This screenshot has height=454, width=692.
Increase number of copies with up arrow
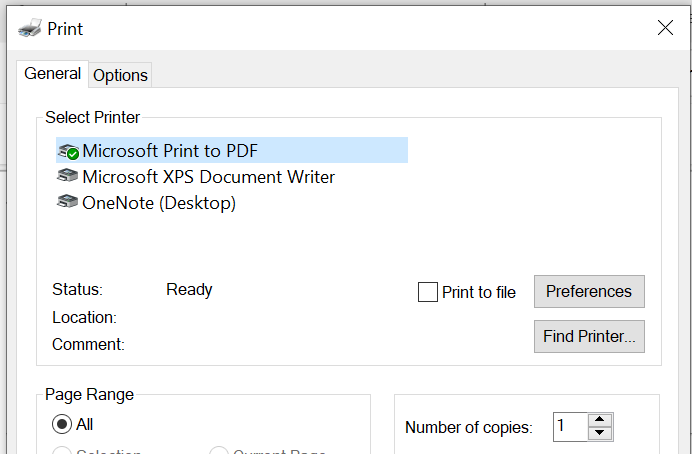coord(599,419)
